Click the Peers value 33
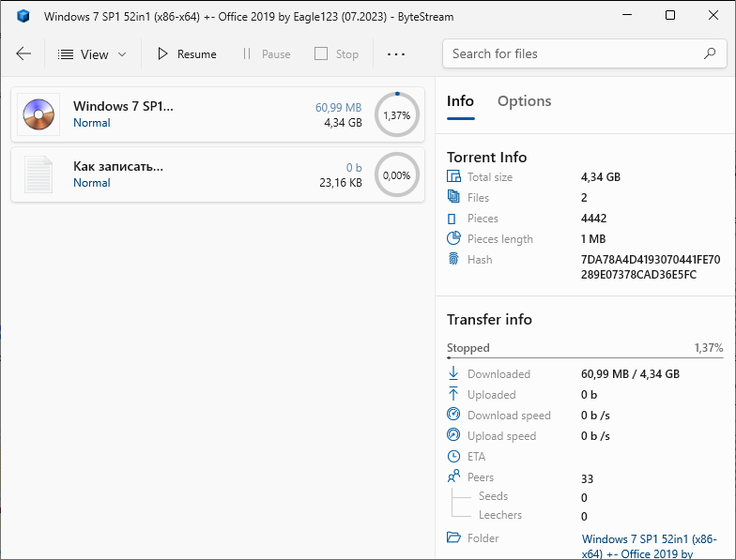The width and height of the screenshot is (736, 560). 587,478
